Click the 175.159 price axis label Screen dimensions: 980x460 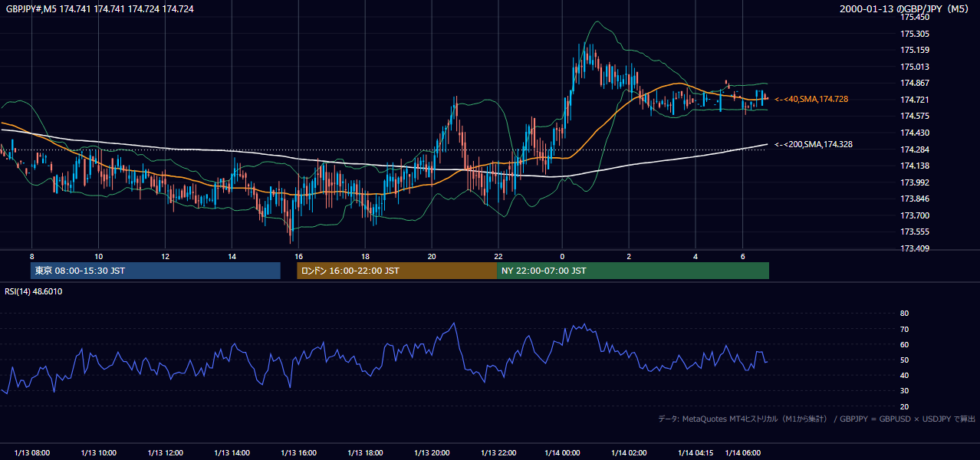[914, 51]
